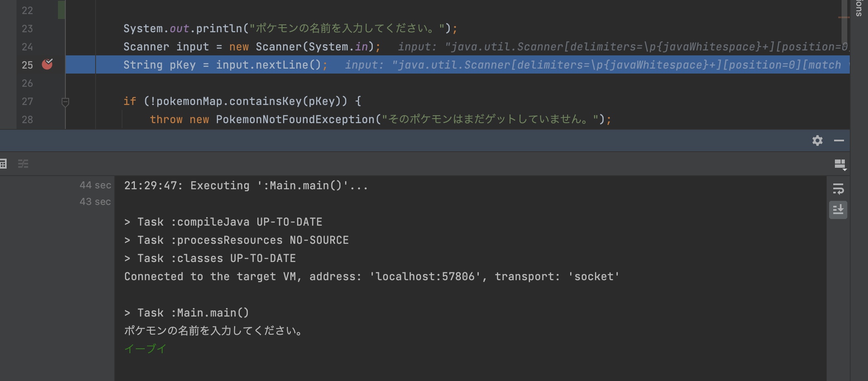Open console settings with the gear icon
This screenshot has width=868, height=381.
click(818, 141)
